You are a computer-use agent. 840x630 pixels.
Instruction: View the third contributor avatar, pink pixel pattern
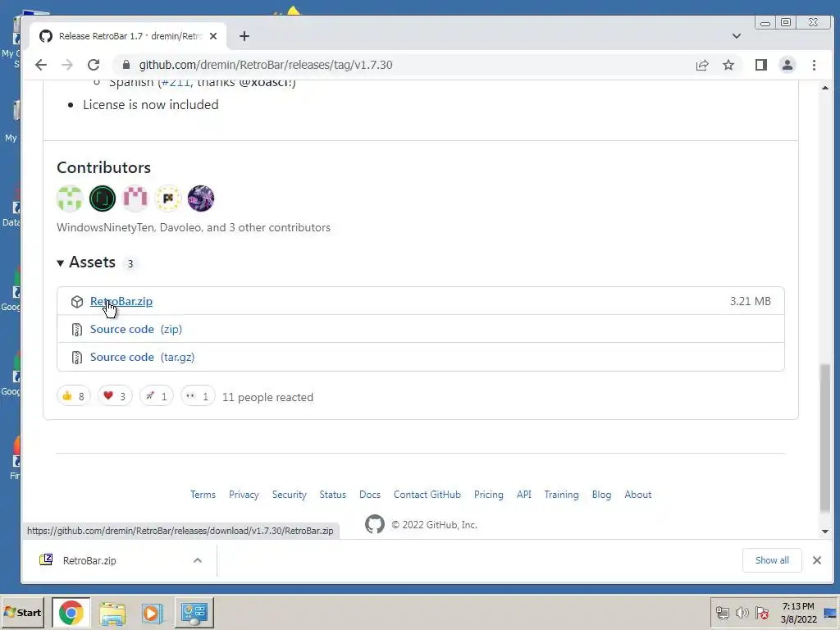[135, 199]
